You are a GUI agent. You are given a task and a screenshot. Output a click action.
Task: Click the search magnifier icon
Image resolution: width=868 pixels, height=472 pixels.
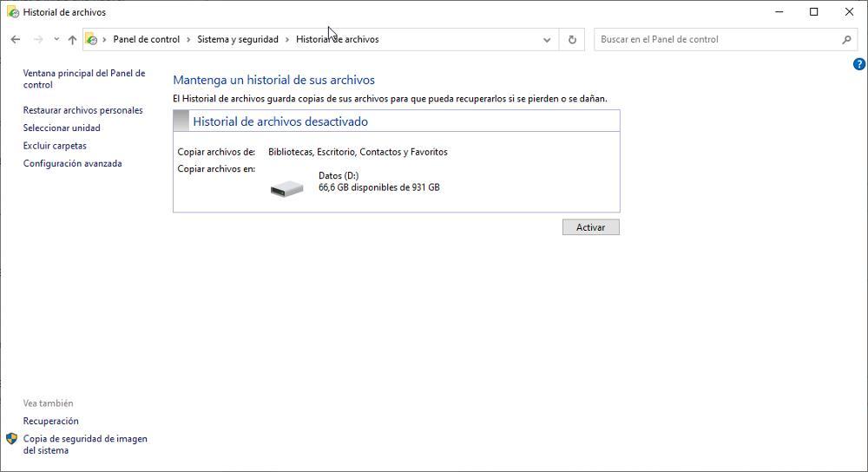tap(847, 39)
